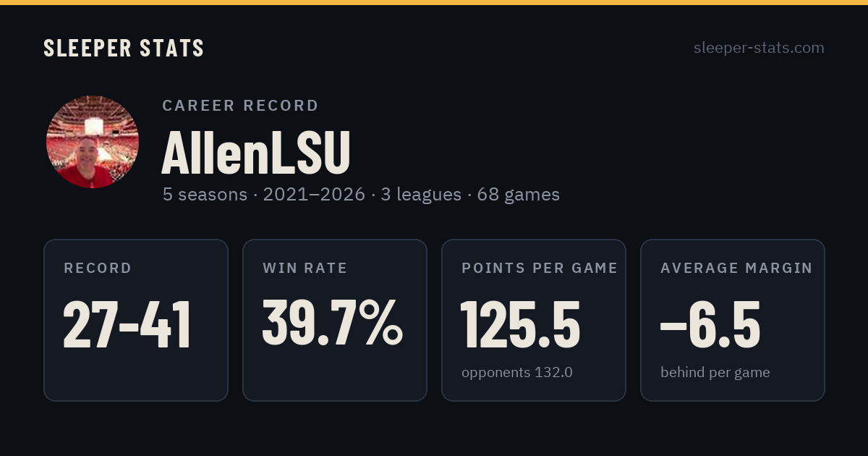Click the WIN RATE card label
868x456 pixels.
pos(305,268)
